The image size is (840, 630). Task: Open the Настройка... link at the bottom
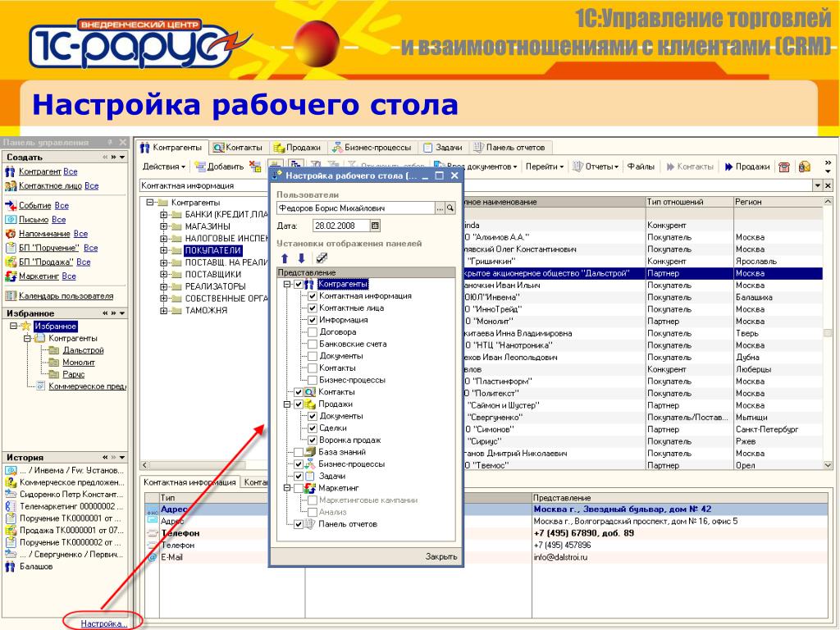[x=104, y=623]
